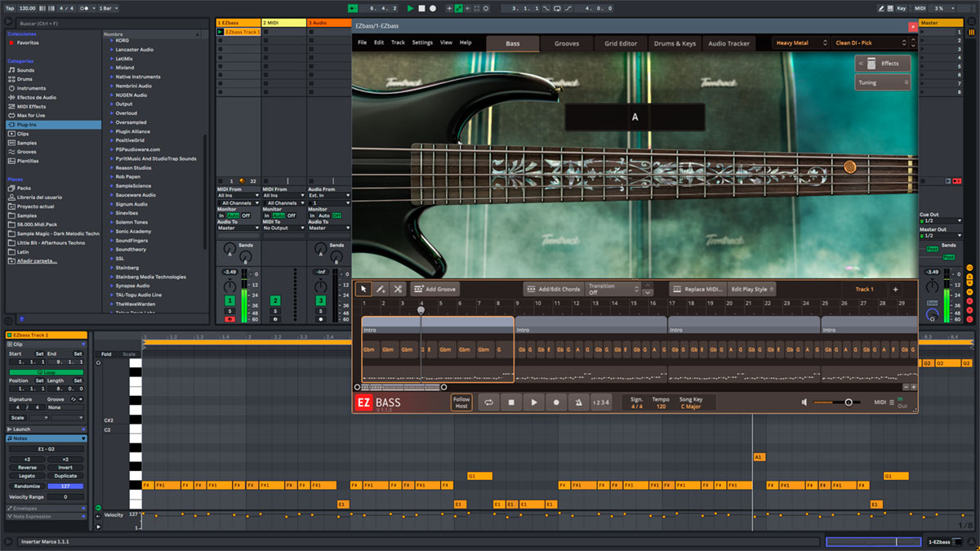Switch to the Grid Editor tab
The image size is (980, 551).
click(621, 43)
